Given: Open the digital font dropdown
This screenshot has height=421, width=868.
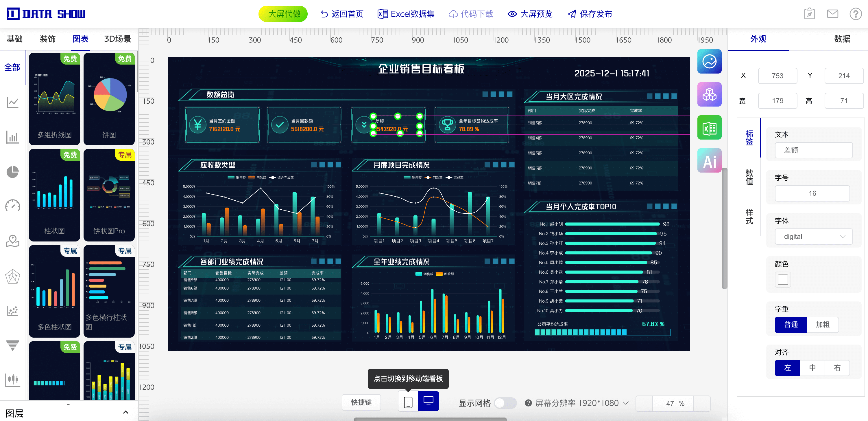Looking at the screenshot, I should (x=813, y=237).
